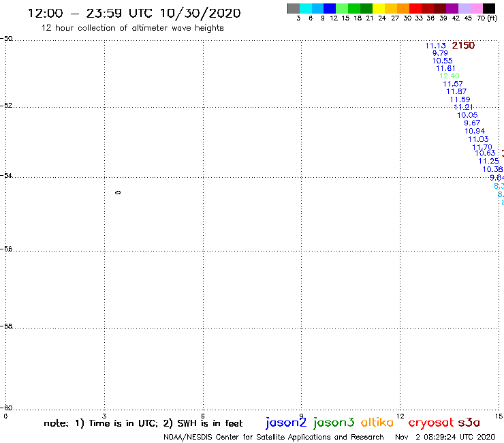Click the -60 latitude axis label
Image resolution: width=504 pixels, height=443 pixels.
pos(6,408)
